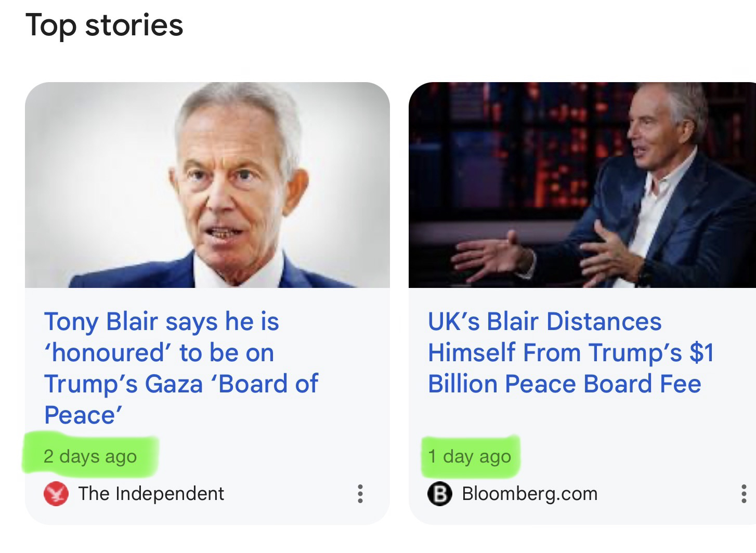Click the 'Top stories' heading
This screenshot has height=553, width=756.
[104, 25]
